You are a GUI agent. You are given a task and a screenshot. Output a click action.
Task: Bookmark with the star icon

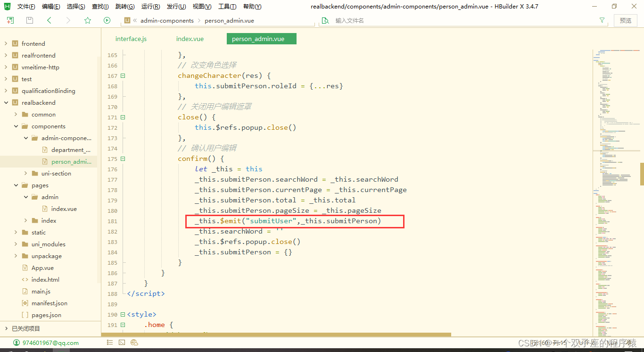click(x=88, y=20)
